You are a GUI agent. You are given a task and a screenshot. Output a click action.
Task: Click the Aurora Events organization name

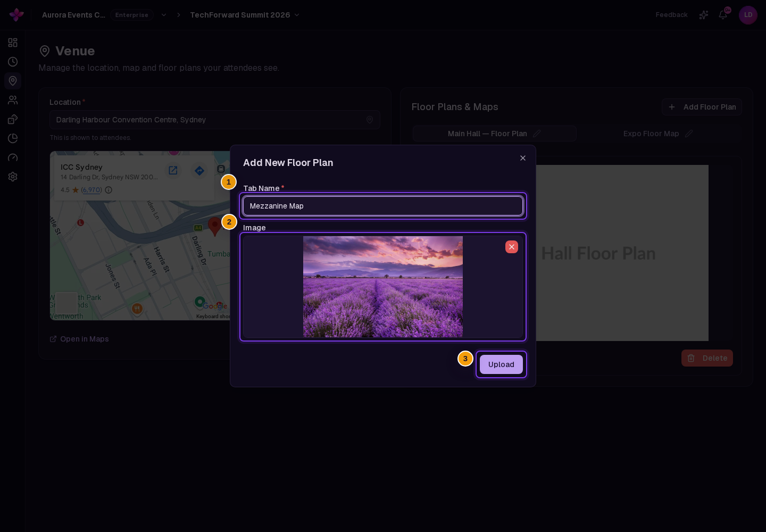[x=73, y=15]
